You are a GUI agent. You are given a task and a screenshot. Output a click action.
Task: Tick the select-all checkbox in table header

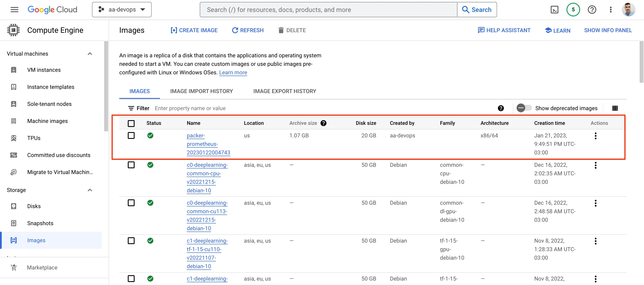[x=131, y=123]
